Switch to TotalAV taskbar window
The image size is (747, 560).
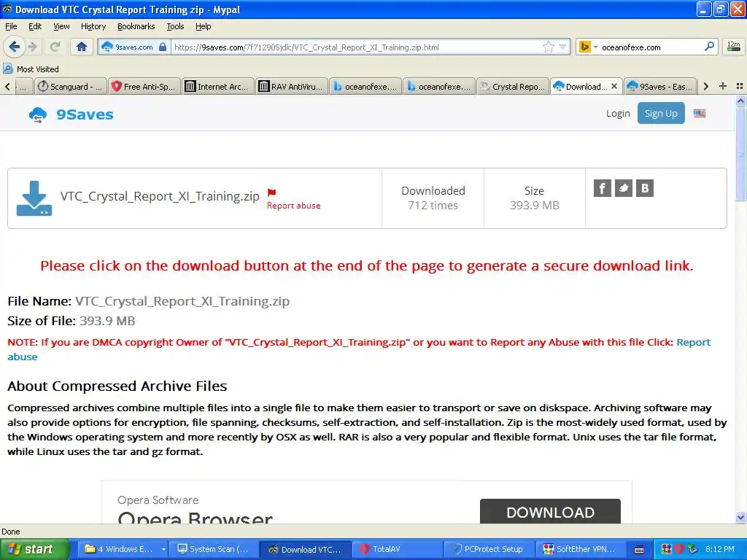pos(399,549)
